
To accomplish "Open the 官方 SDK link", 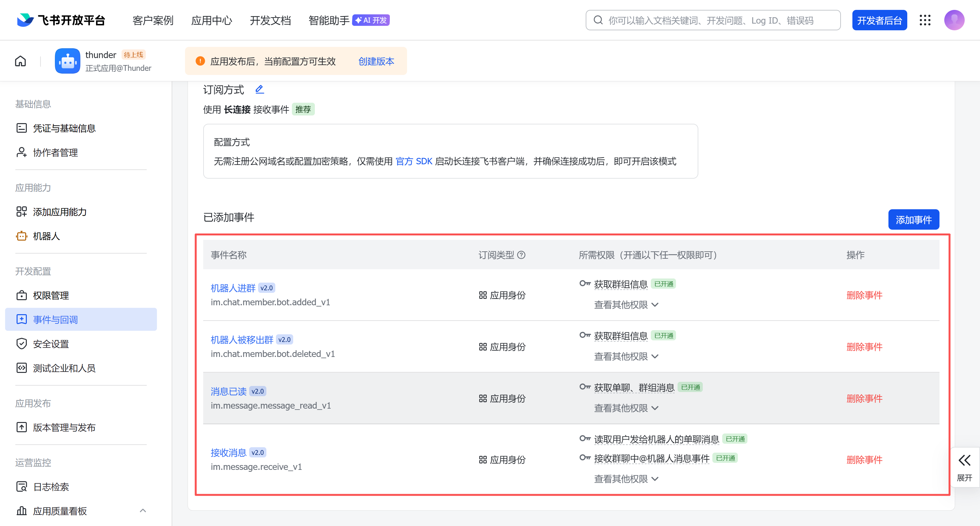I will tap(414, 161).
